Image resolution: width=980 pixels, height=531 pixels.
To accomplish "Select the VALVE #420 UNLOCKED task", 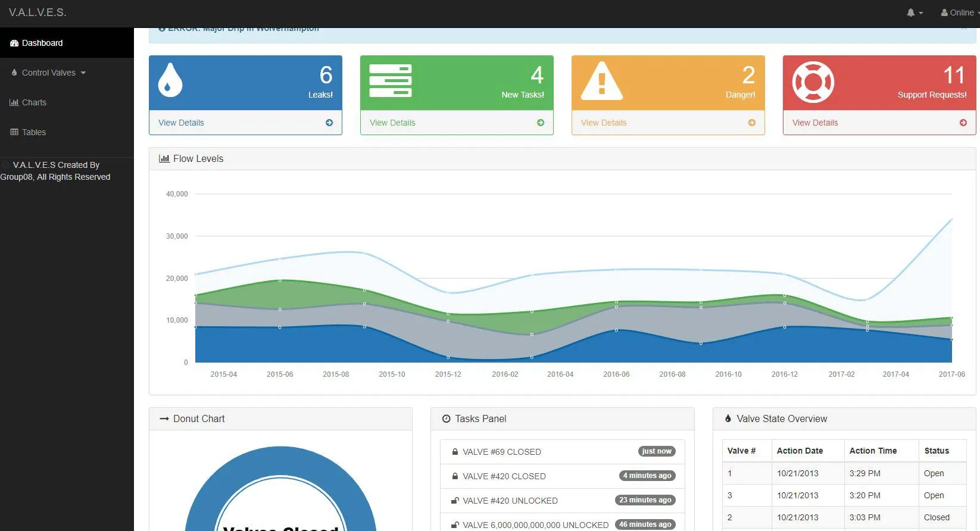I will (510, 501).
